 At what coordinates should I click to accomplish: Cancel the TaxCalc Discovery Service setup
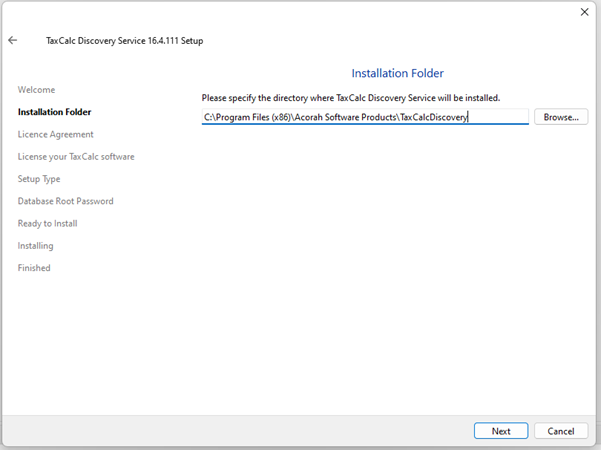(561, 431)
